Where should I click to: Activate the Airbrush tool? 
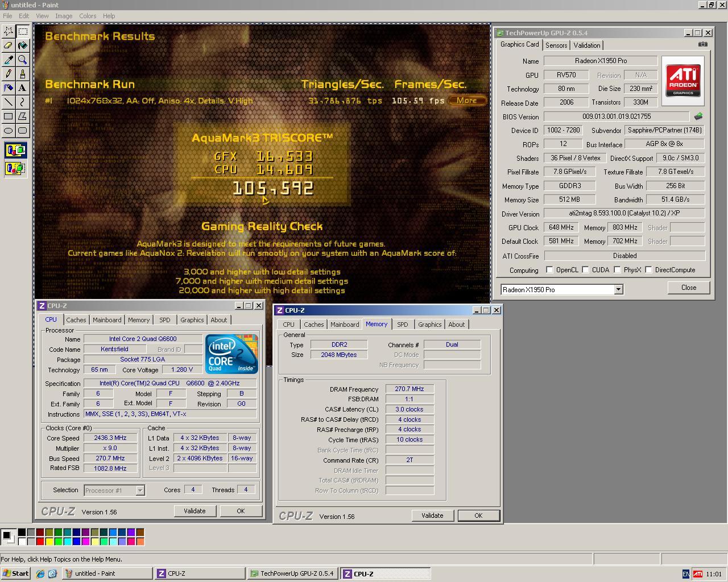[x=9, y=88]
